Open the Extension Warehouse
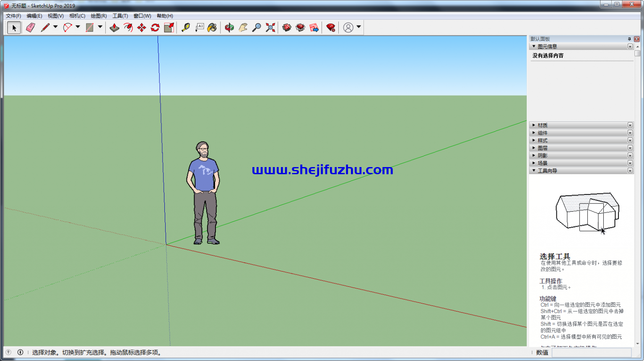644x361 pixels. 300,28
